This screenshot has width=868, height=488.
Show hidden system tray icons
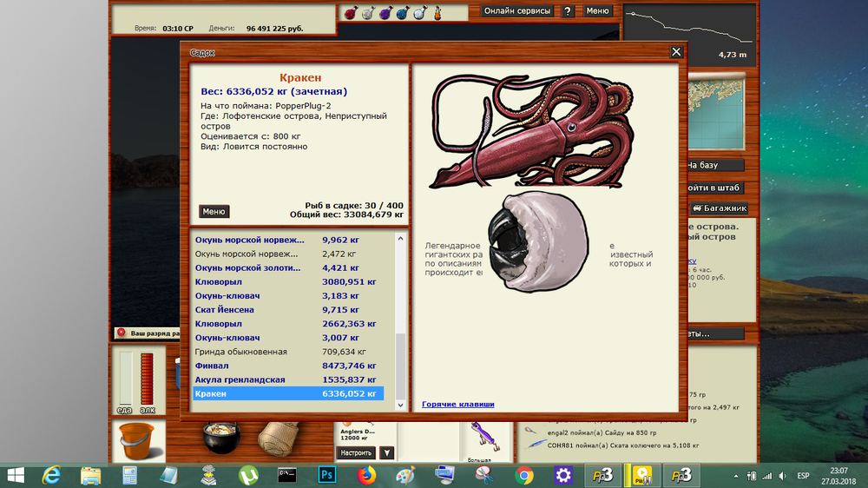736,476
